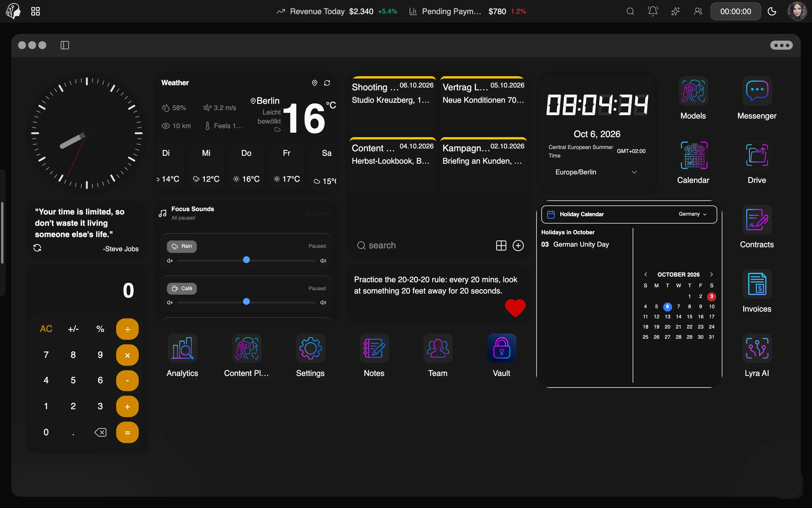Refresh the weather widget
The image size is (812, 508).
pyautogui.click(x=327, y=83)
